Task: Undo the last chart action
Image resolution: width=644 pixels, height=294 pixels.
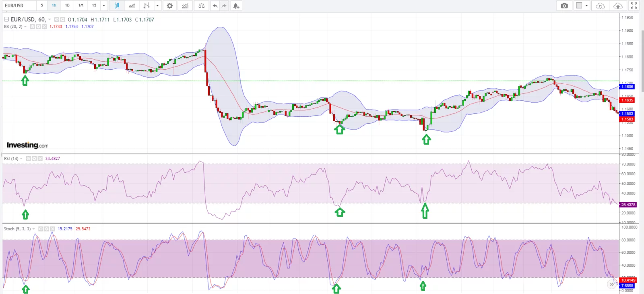Action: click(x=215, y=6)
